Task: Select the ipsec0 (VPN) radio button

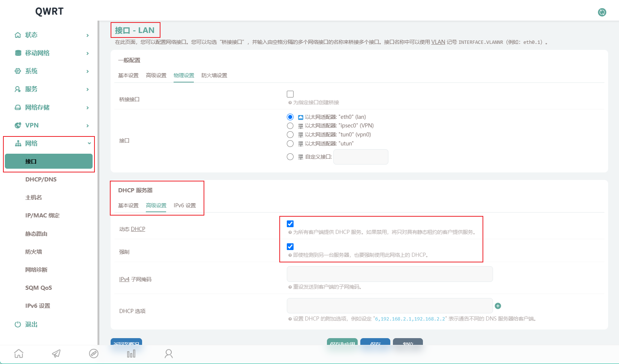Action: (290, 126)
